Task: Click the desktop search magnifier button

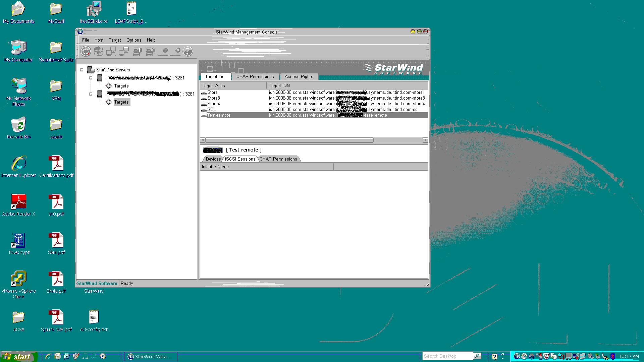Action: pos(477,356)
